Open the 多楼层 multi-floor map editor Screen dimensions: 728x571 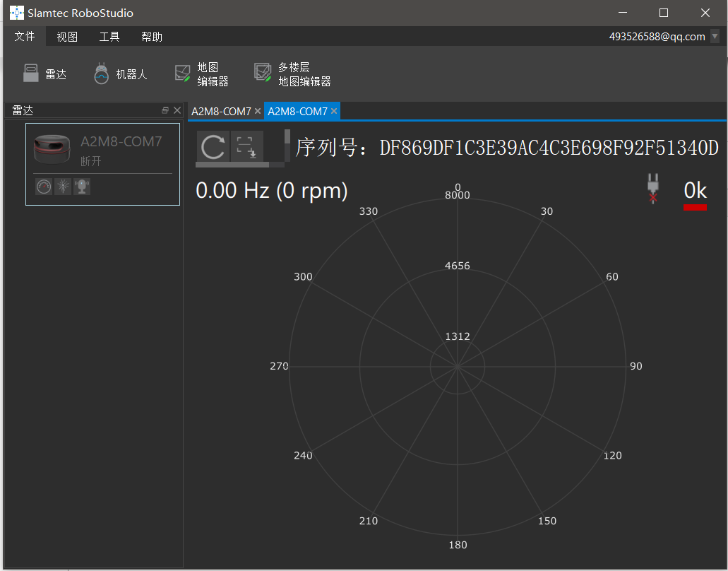[292, 74]
